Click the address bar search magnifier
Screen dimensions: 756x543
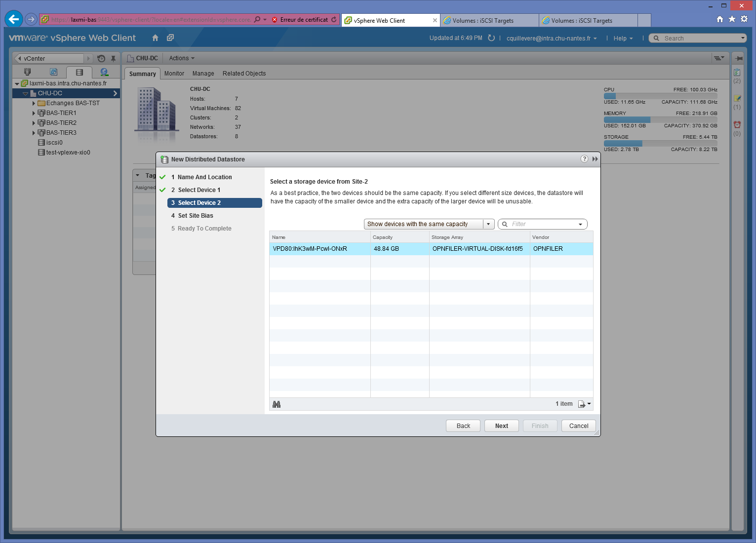click(257, 20)
